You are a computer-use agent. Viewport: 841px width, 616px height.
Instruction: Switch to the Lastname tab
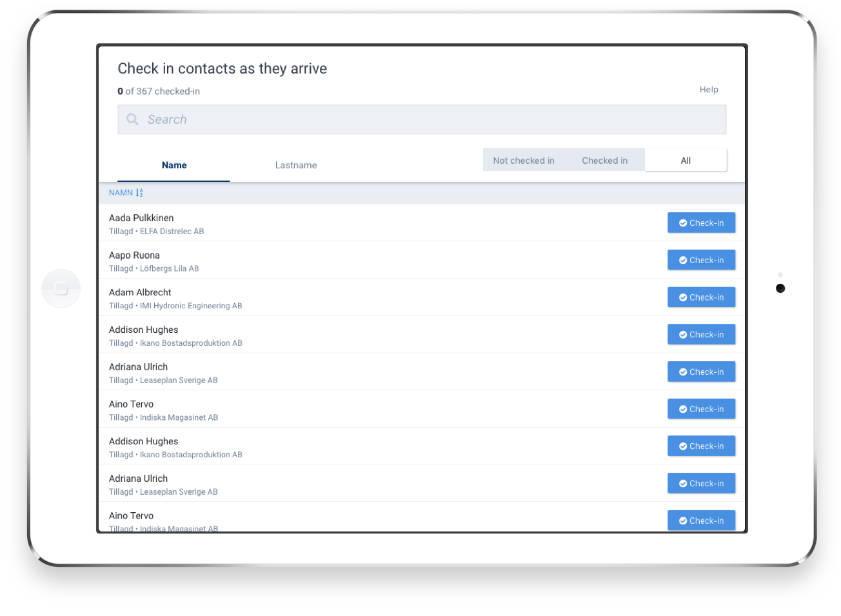(x=296, y=165)
